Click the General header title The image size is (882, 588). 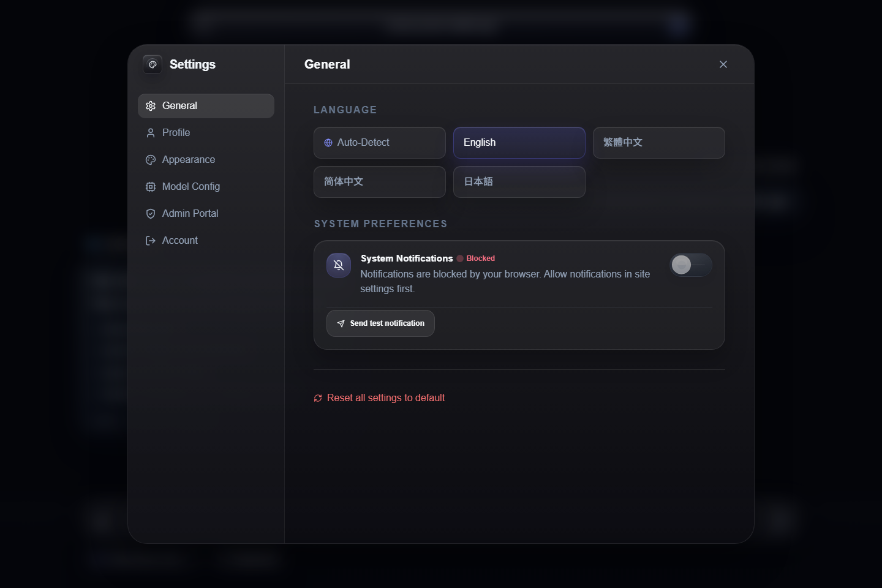pos(327,64)
